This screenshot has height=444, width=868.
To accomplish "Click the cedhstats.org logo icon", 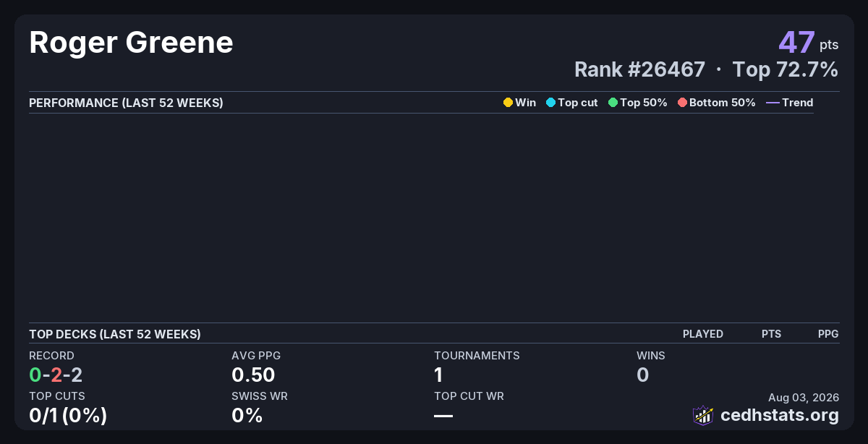I will coord(703,415).
